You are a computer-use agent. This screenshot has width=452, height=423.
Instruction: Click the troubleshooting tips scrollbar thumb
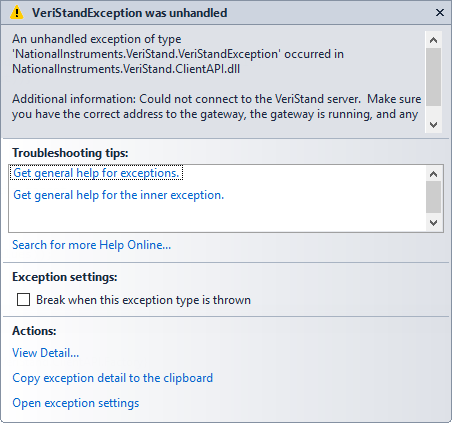click(x=433, y=197)
